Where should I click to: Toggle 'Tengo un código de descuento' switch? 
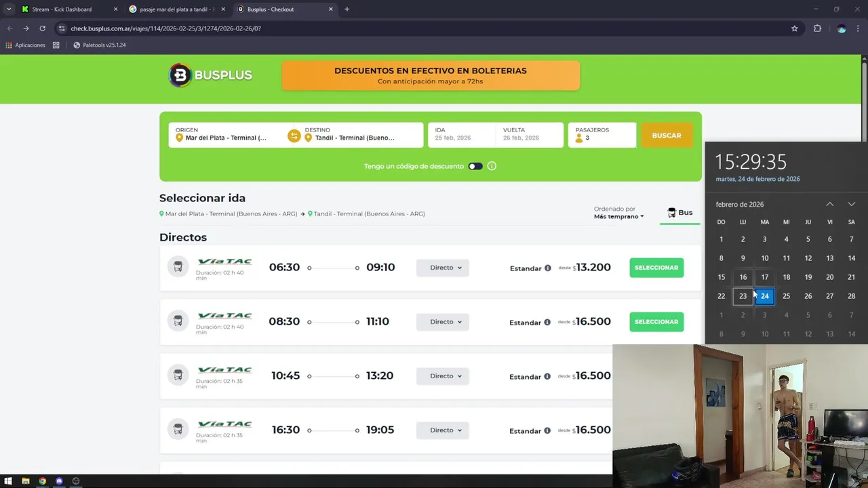475,166
